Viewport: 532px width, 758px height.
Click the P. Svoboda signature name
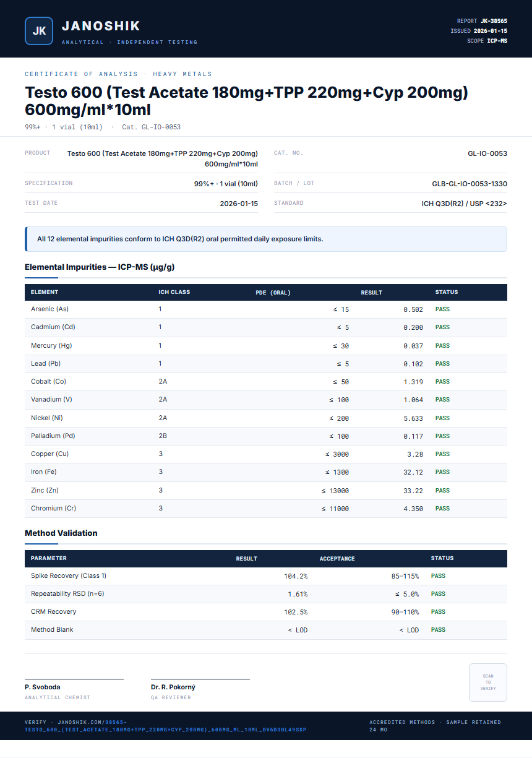point(43,687)
